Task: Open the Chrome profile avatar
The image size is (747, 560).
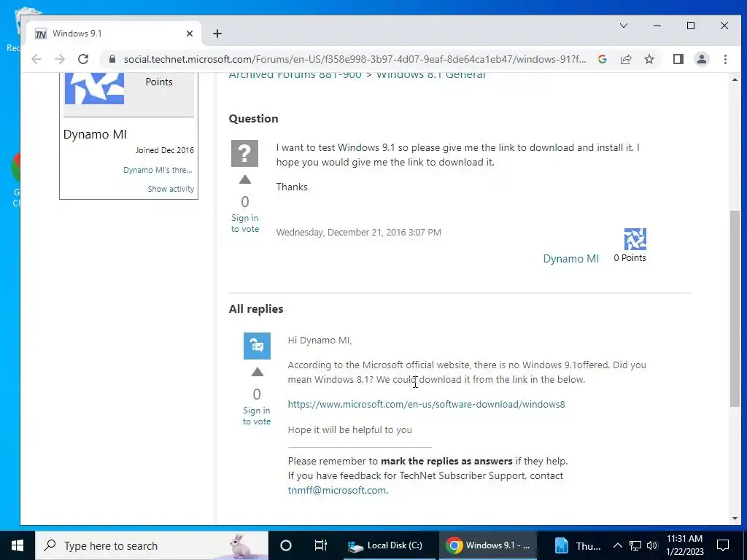Action: [701, 59]
